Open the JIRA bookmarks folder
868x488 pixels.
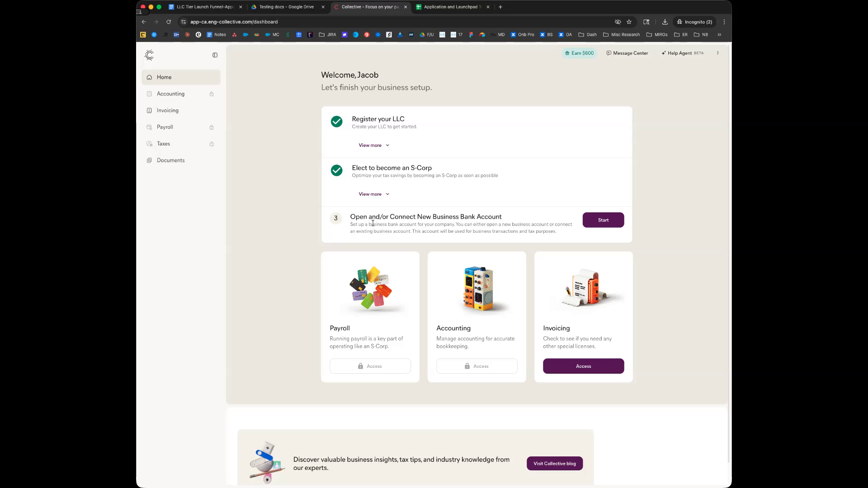pos(327,34)
